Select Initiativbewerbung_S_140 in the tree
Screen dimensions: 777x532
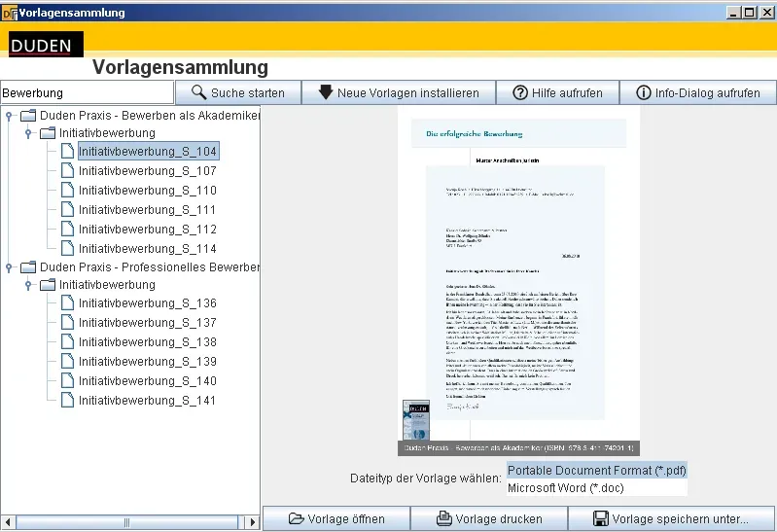coord(148,380)
